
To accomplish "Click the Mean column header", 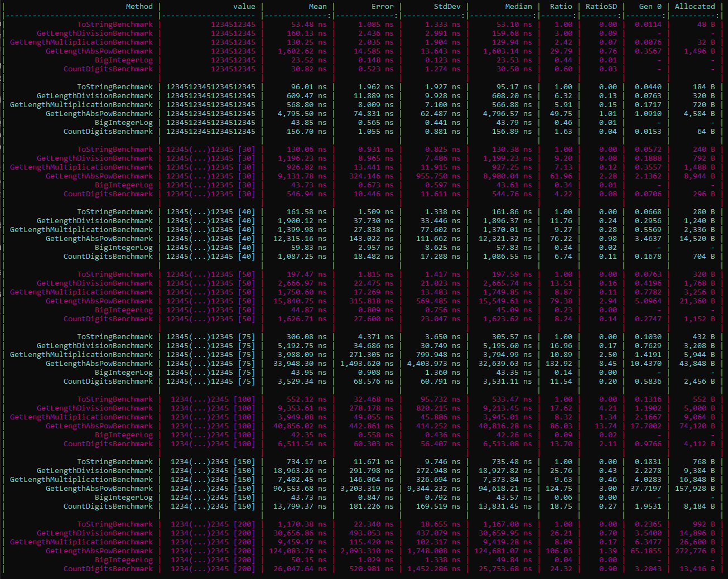I will (x=318, y=7).
